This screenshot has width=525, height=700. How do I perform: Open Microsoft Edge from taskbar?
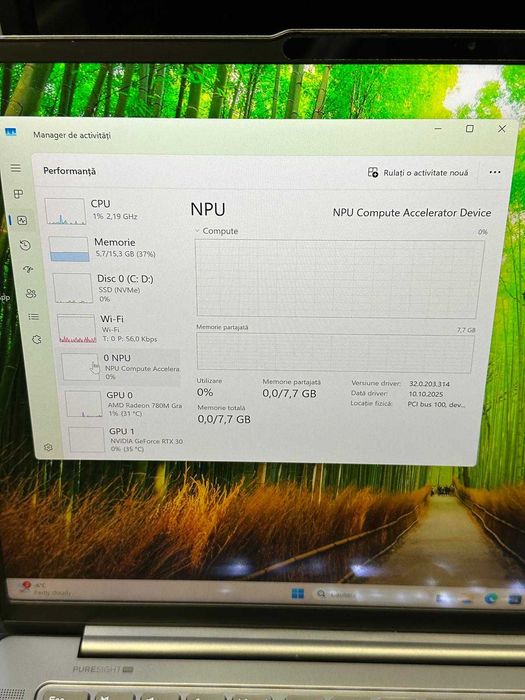tap(491, 599)
